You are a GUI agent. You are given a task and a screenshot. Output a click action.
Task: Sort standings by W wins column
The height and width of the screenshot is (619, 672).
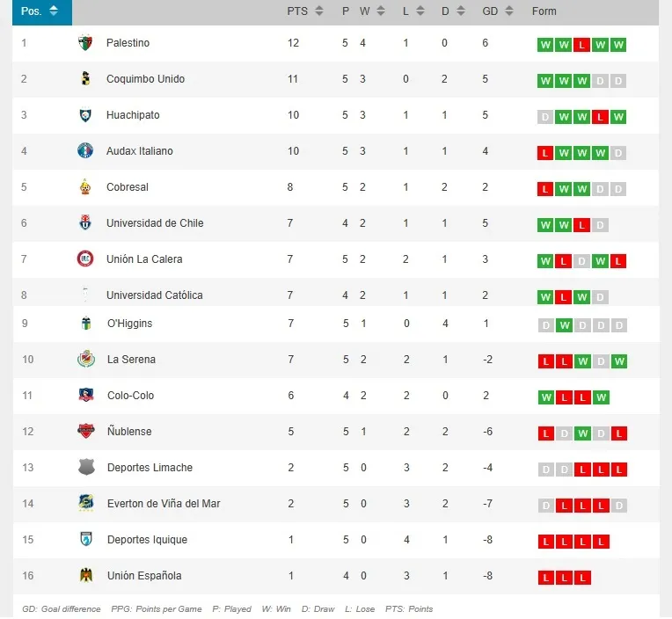380,11
